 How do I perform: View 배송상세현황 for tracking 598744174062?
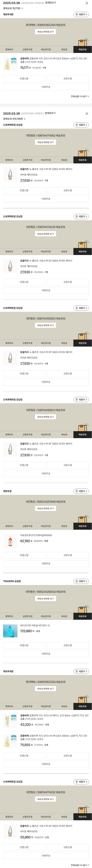pyautogui.click(x=46, y=142)
